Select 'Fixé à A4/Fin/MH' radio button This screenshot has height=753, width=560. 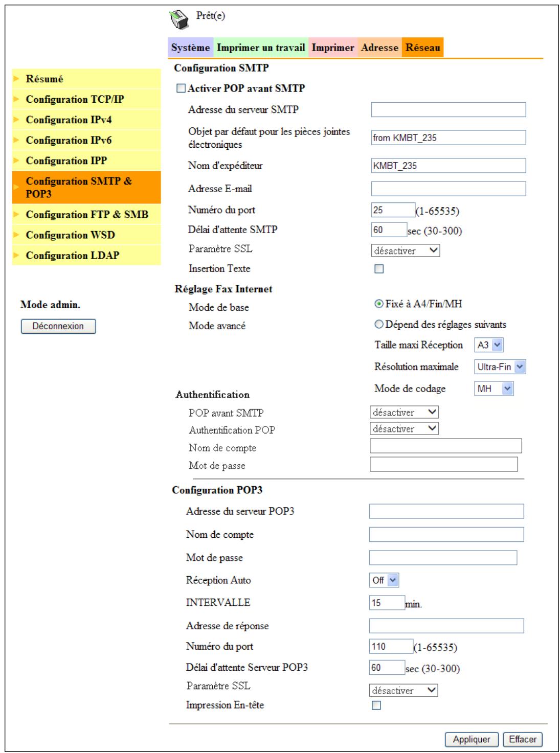click(379, 304)
